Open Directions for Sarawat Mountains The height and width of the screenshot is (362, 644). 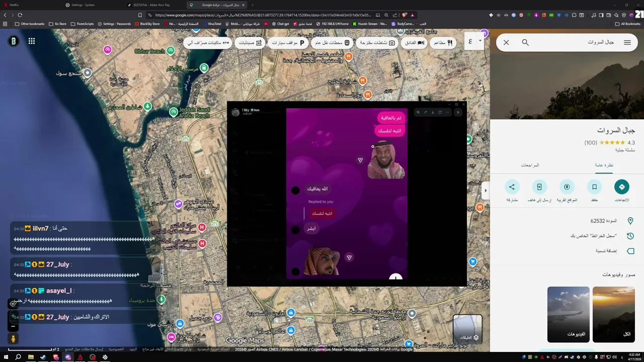click(622, 187)
